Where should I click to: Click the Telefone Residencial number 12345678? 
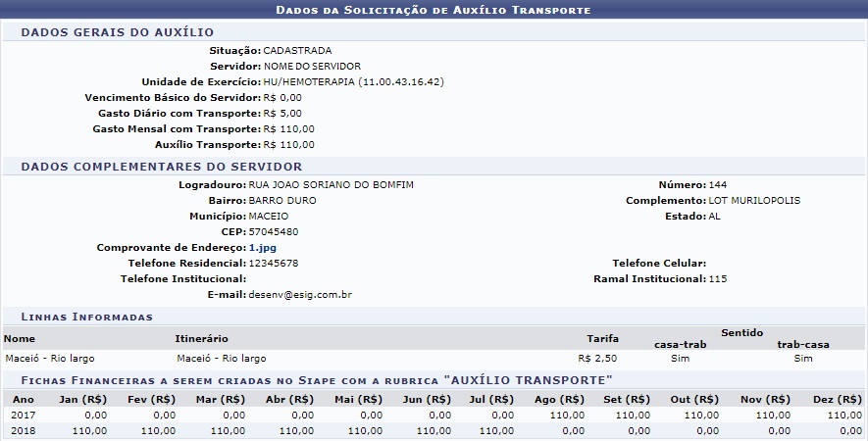pyautogui.click(x=274, y=264)
